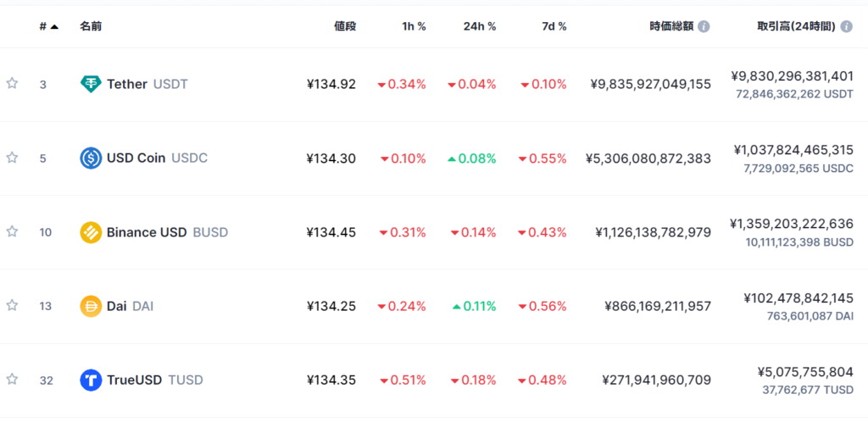Add Tether to watchlist with star
Image resolution: width=868 pixels, height=422 pixels.
tap(12, 84)
